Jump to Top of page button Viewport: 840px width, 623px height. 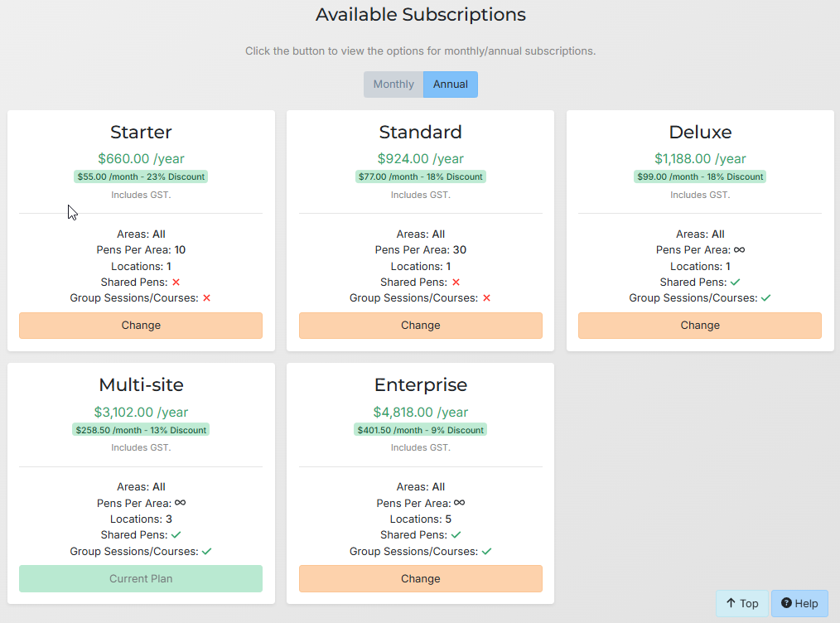pos(742,603)
